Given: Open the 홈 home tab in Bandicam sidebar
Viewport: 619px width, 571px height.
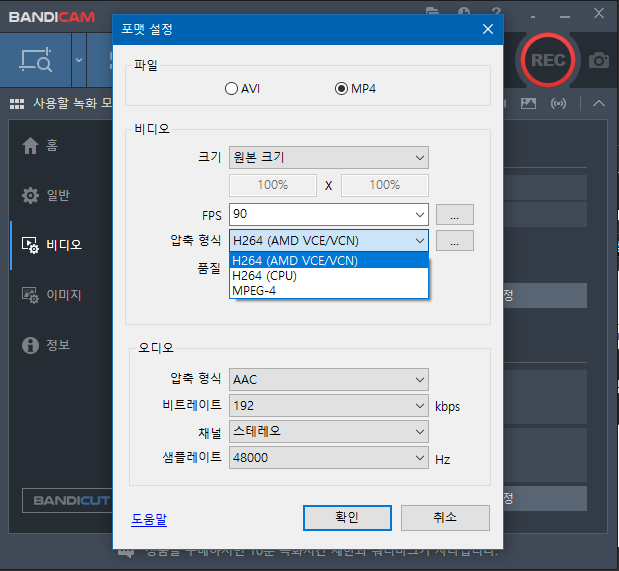Looking at the screenshot, I should tap(40, 145).
